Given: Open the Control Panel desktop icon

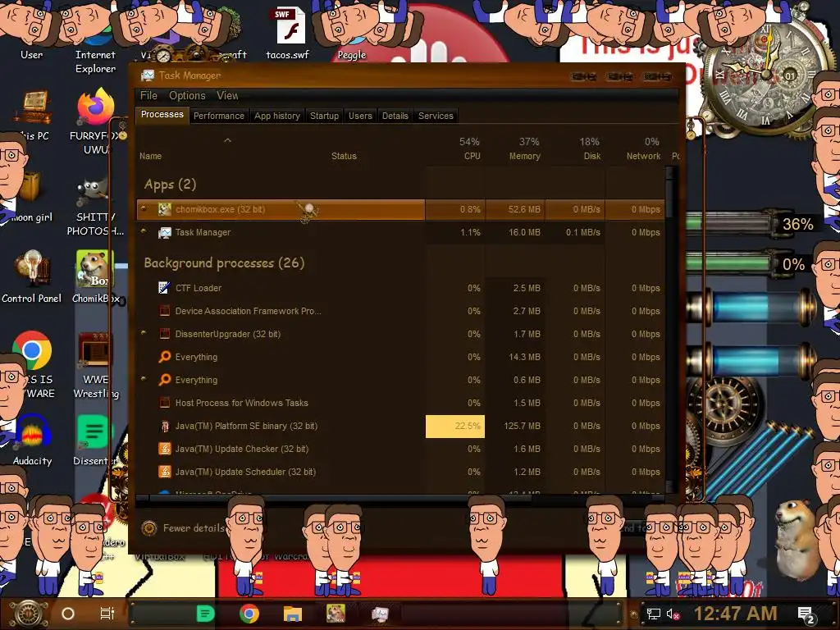Looking at the screenshot, I should click(x=32, y=267).
